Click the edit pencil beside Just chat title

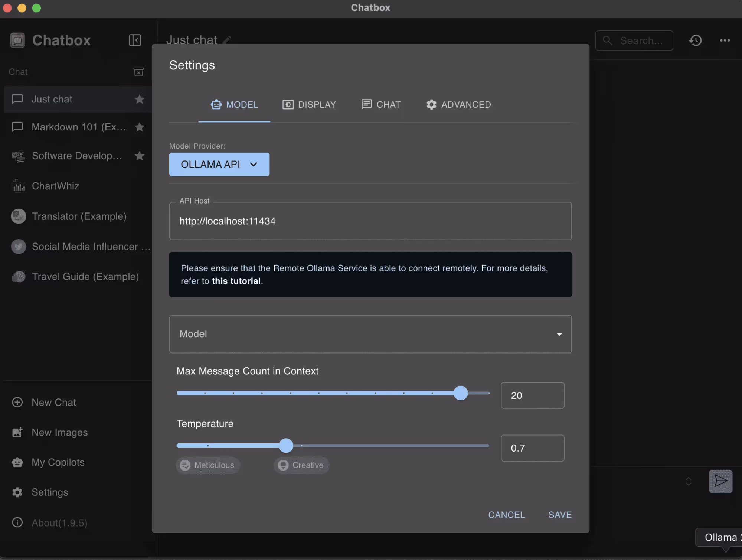pos(226,40)
